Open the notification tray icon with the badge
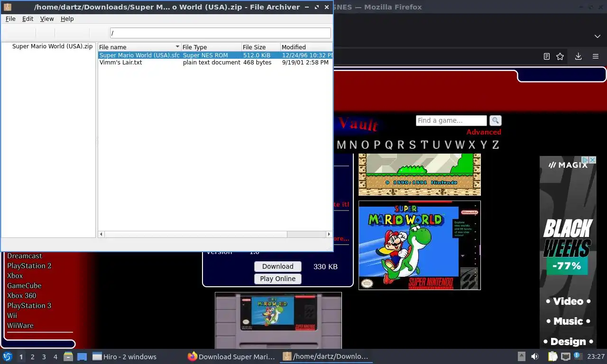The height and width of the screenshot is (364, 607). 578,356
